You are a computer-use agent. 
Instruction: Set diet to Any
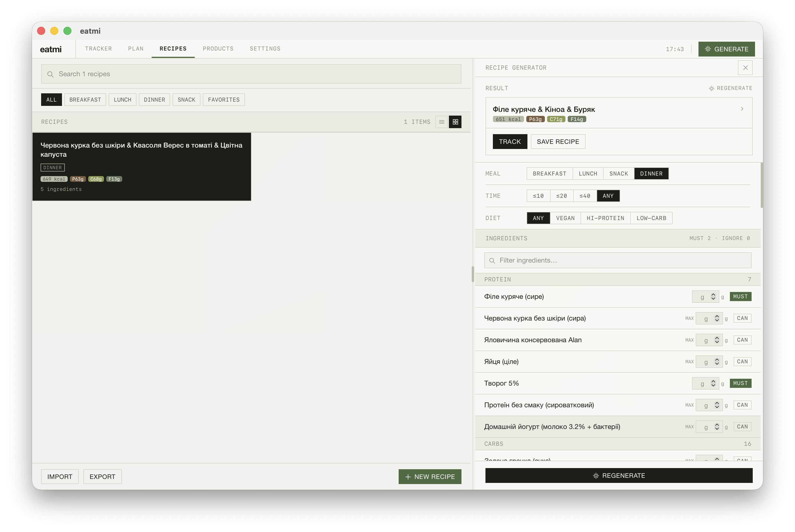[x=538, y=218]
